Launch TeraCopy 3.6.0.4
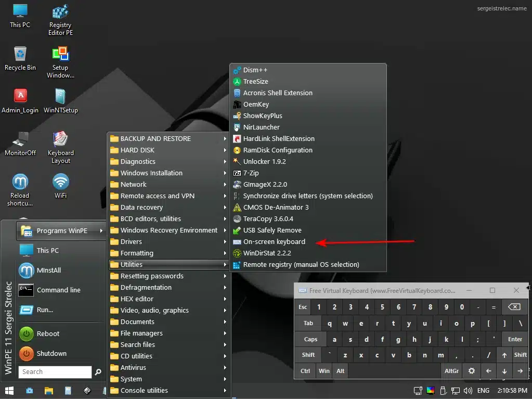The width and height of the screenshot is (532, 399). pos(308,219)
